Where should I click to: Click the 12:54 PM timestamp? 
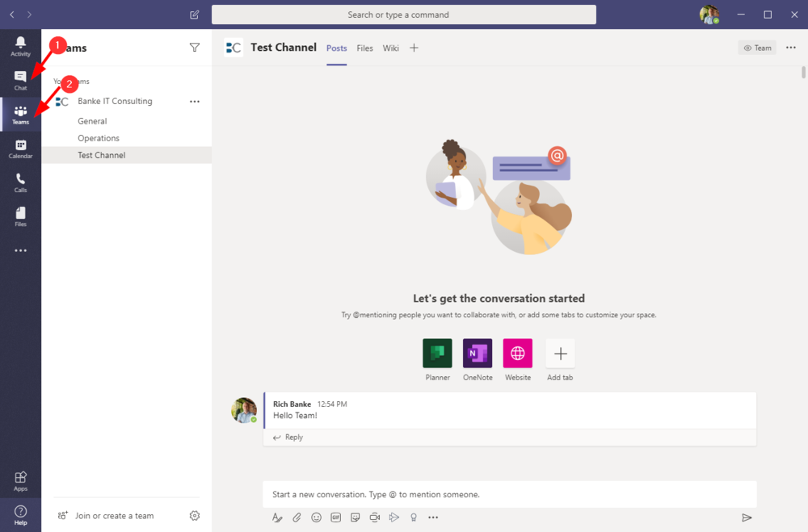point(332,404)
